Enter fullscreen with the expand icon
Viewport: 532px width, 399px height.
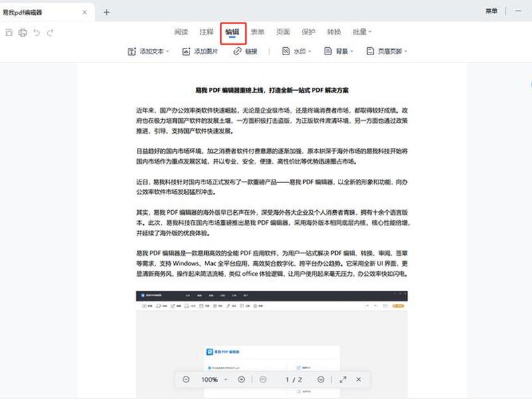pos(343,379)
